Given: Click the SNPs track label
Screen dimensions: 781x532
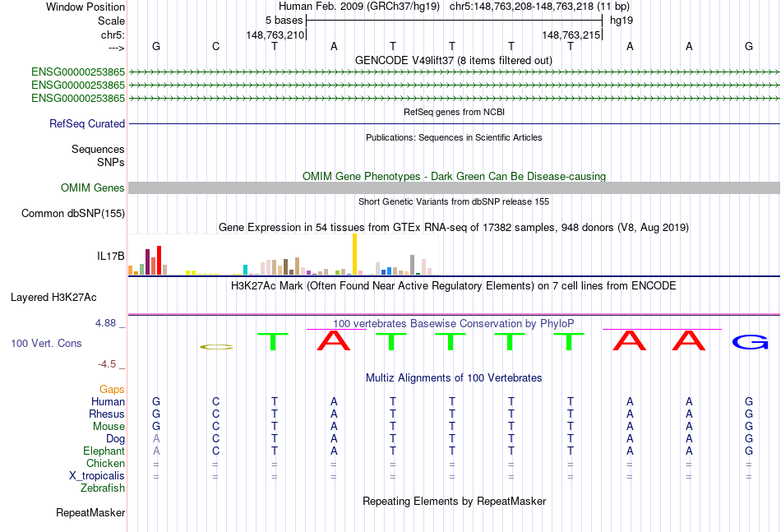Looking at the screenshot, I should point(111,162).
